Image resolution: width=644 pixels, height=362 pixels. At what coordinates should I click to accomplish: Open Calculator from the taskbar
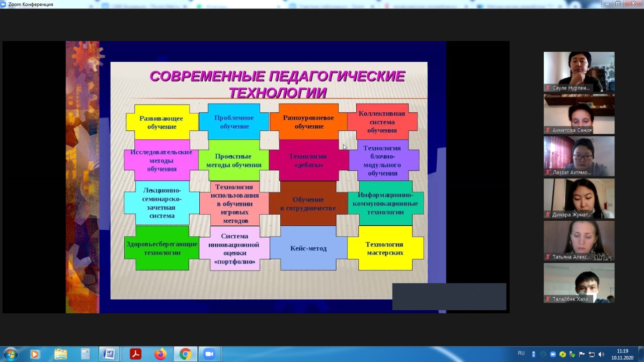click(x=85, y=354)
